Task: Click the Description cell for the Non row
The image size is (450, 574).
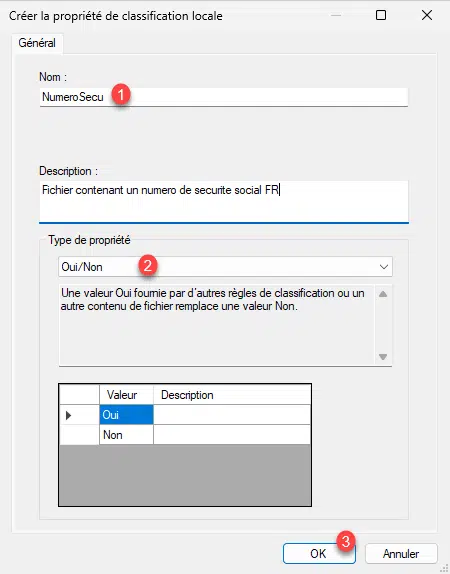Action: point(232,435)
